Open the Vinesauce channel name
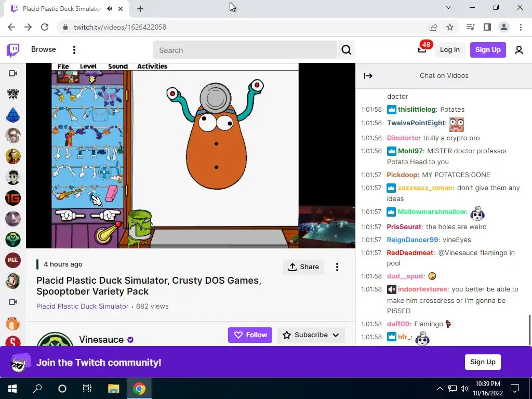 [101, 340]
